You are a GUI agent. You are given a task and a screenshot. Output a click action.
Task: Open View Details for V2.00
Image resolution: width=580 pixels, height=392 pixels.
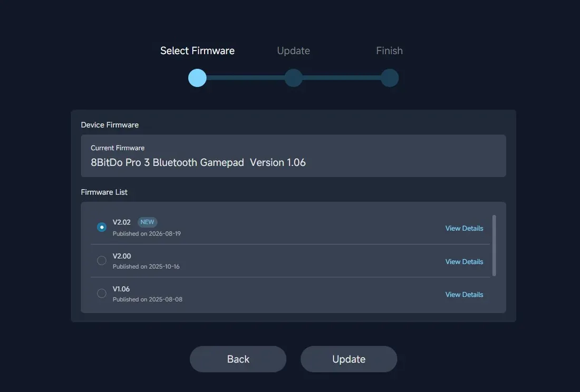tap(464, 261)
